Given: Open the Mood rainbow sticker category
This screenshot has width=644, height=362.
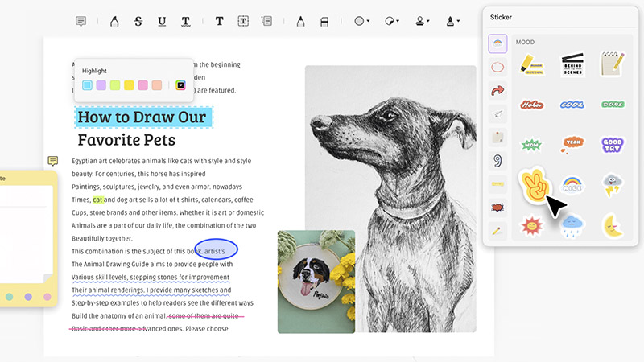Looking at the screenshot, I should click(497, 43).
